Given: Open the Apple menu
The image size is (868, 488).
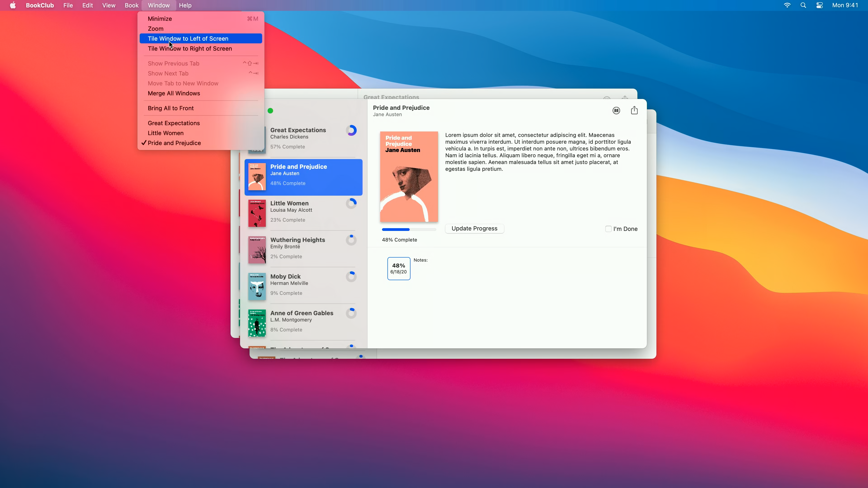Looking at the screenshot, I should pyautogui.click(x=13, y=5).
